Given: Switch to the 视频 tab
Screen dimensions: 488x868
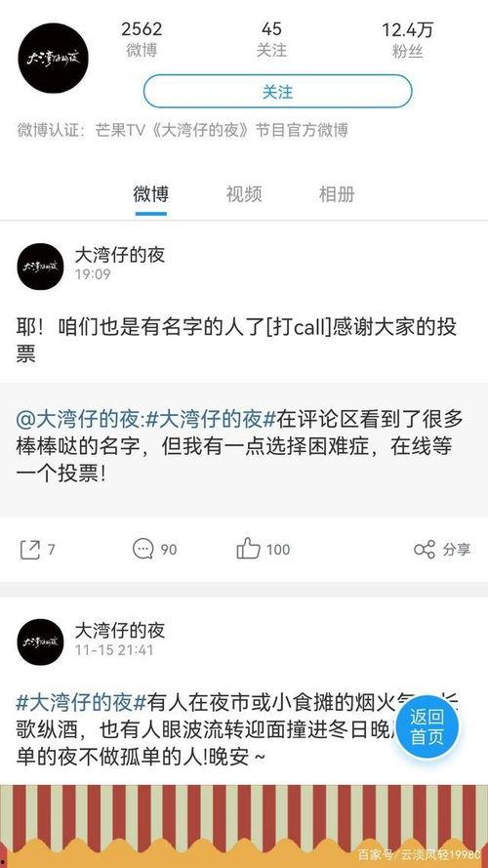Looking at the screenshot, I should click(x=243, y=194).
